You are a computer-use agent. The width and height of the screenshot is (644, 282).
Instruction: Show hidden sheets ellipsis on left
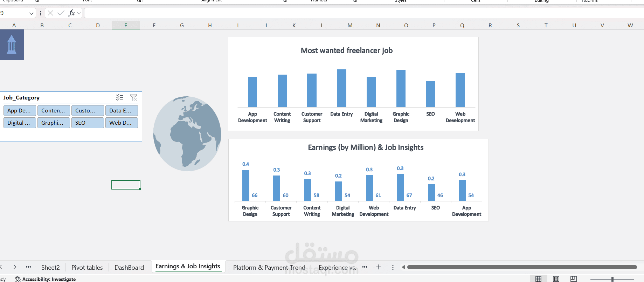tap(28, 267)
